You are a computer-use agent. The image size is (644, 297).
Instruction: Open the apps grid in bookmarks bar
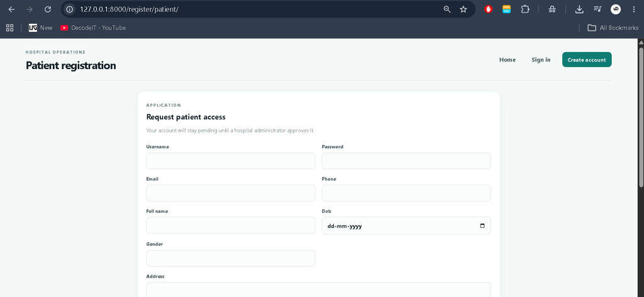click(x=10, y=28)
